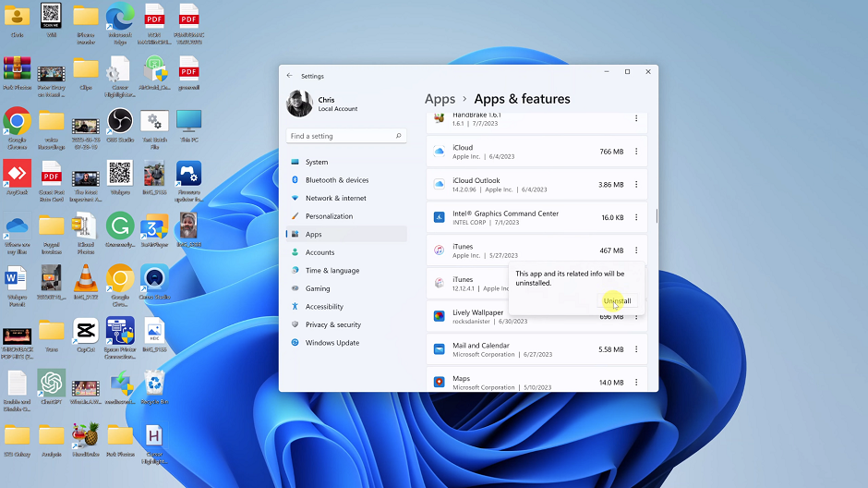
Task: Open the three-dot menu for iCloud Outlook
Action: point(636,185)
